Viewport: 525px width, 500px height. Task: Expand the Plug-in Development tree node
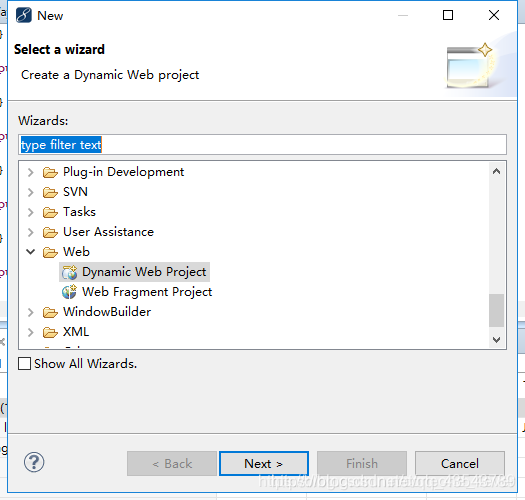pos(30,172)
